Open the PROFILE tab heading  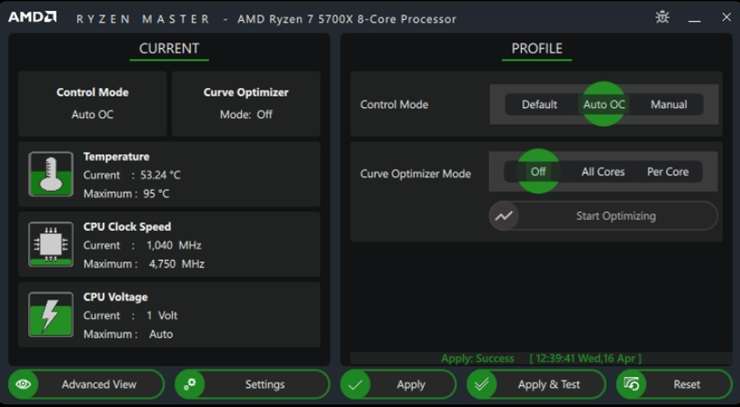[x=537, y=49]
